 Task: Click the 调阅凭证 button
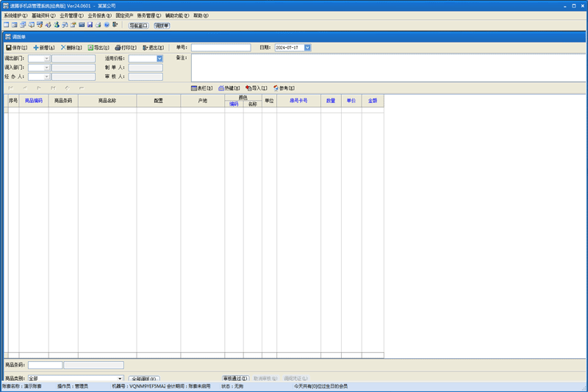click(x=295, y=379)
